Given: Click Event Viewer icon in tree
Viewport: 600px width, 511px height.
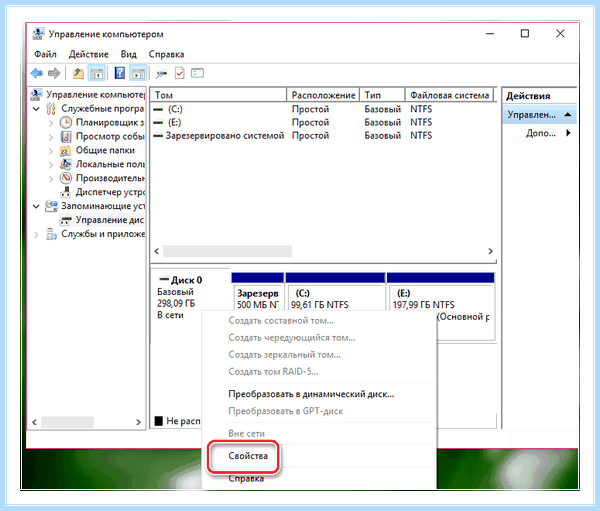Looking at the screenshot, I should click(66, 136).
